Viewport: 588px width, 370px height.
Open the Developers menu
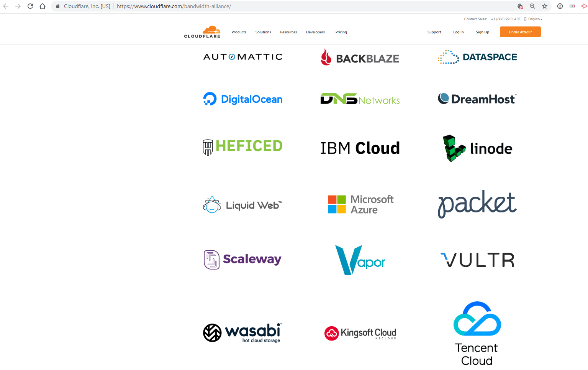pos(315,32)
